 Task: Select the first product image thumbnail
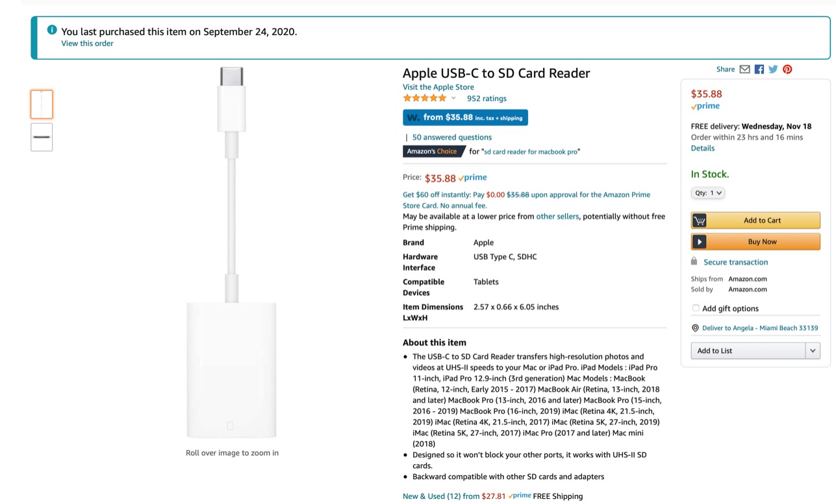pyautogui.click(x=42, y=105)
